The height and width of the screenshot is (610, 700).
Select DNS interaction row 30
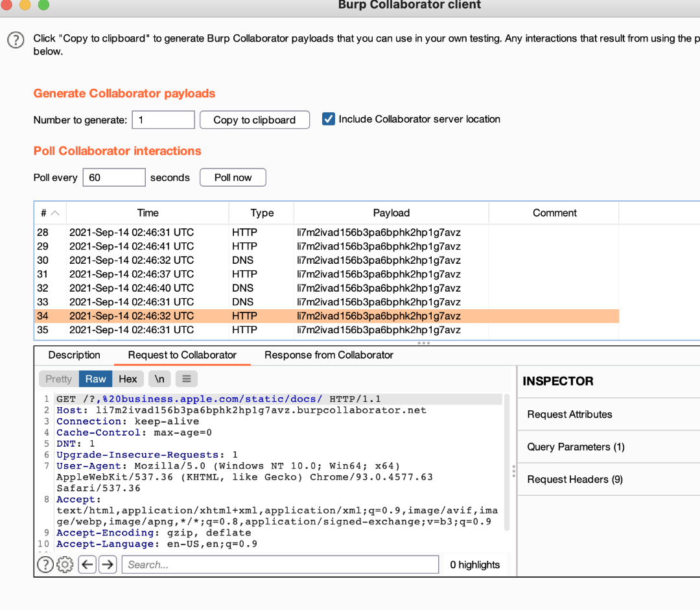[327, 261]
